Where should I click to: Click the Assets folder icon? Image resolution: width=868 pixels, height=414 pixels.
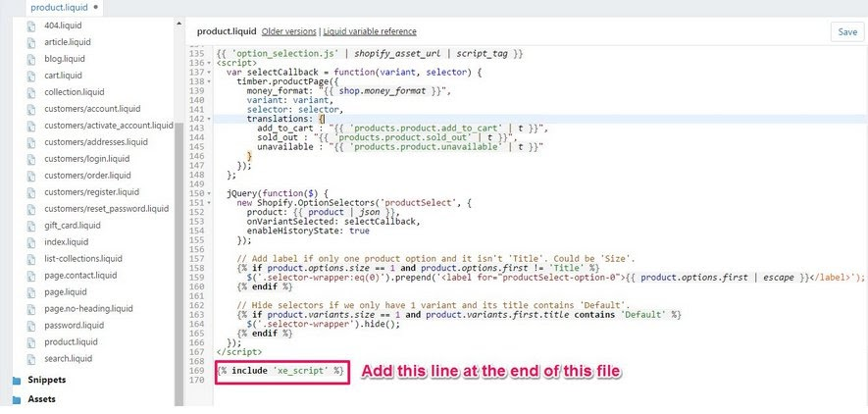tap(16, 399)
